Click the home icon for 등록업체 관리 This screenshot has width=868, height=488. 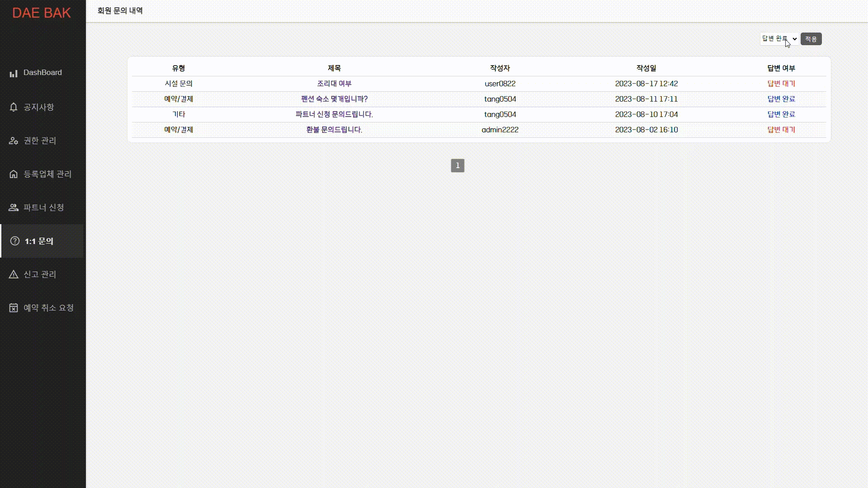[x=13, y=174]
